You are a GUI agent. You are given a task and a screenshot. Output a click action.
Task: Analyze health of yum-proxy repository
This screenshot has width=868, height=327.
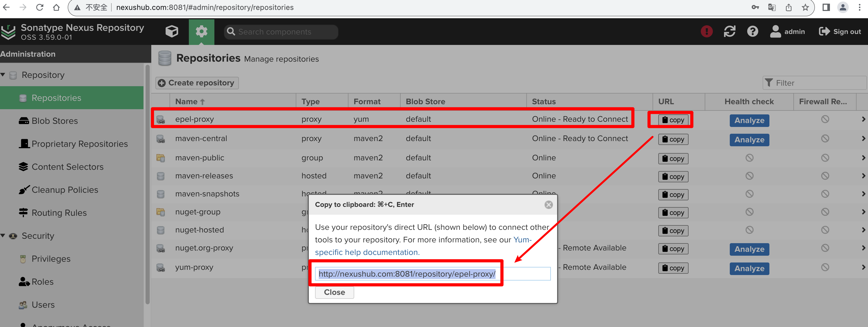[x=749, y=268]
